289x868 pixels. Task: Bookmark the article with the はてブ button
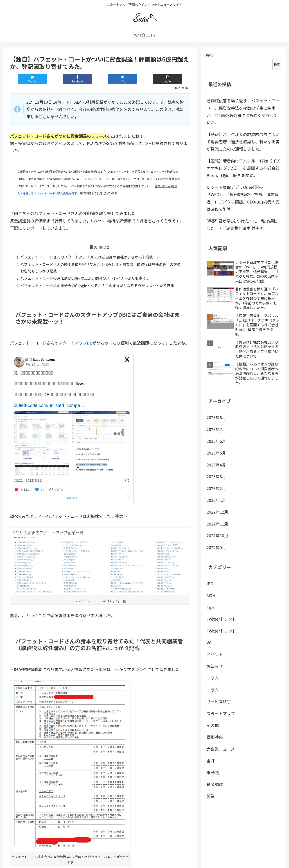tap(122, 79)
